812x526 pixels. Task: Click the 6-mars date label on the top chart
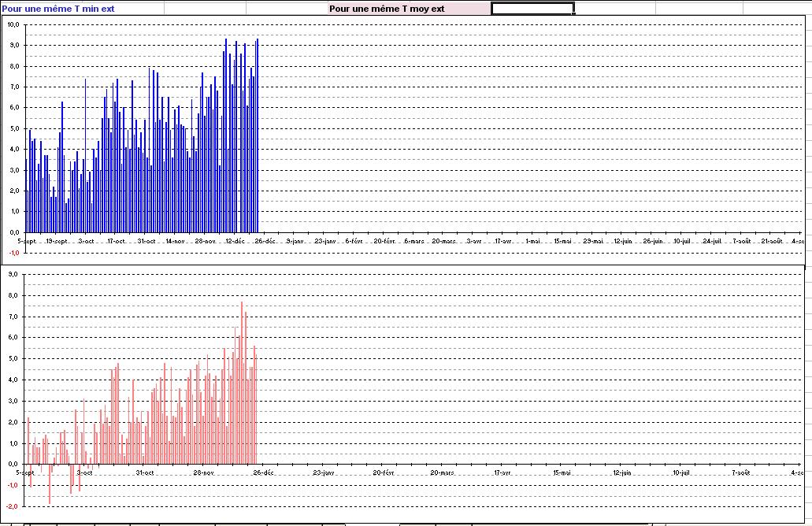point(414,241)
